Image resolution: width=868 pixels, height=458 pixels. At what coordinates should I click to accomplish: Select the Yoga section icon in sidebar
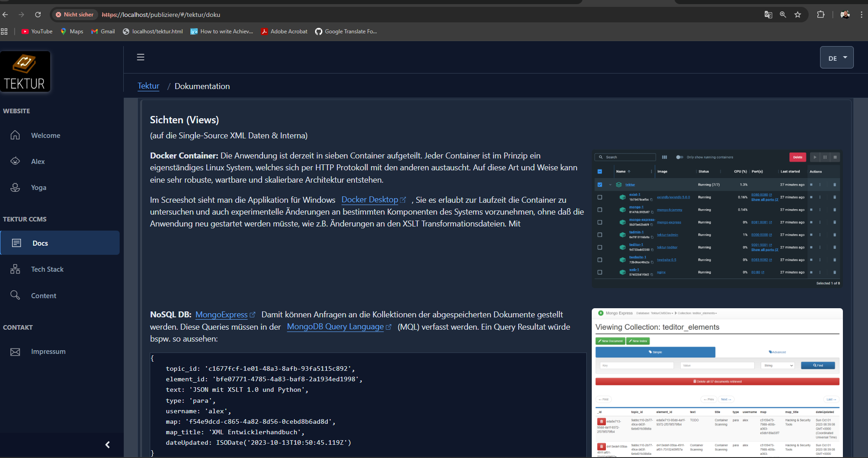pos(15,187)
